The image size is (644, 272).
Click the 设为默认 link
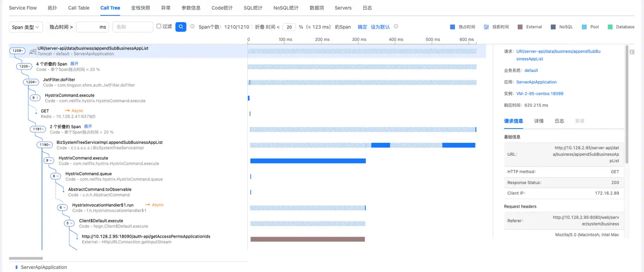(x=380, y=27)
